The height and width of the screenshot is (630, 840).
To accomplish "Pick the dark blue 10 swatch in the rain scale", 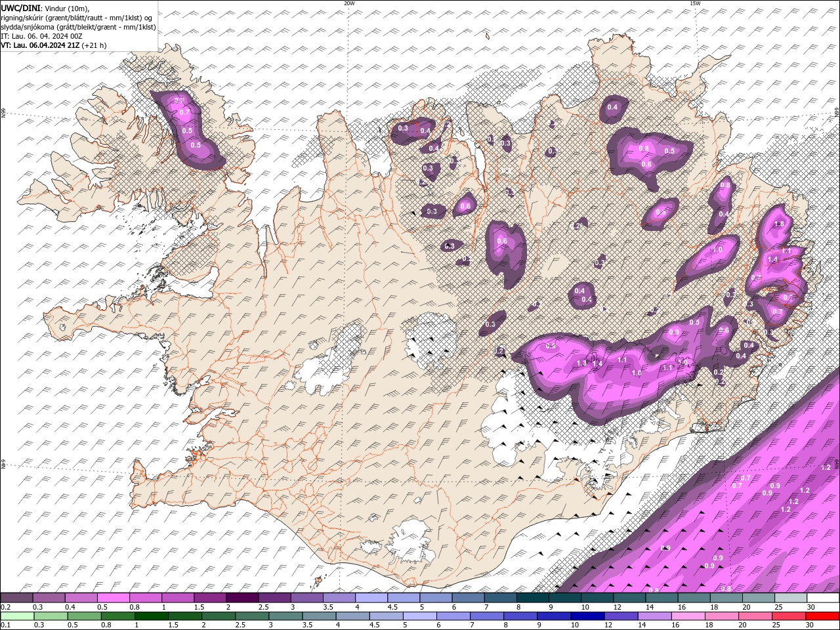I will click(x=587, y=616).
